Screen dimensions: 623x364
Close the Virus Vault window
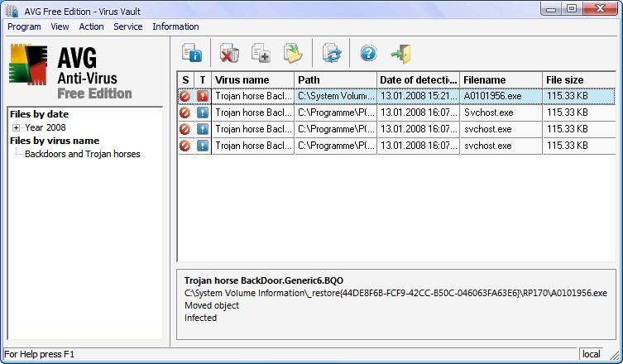coord(601,8)
